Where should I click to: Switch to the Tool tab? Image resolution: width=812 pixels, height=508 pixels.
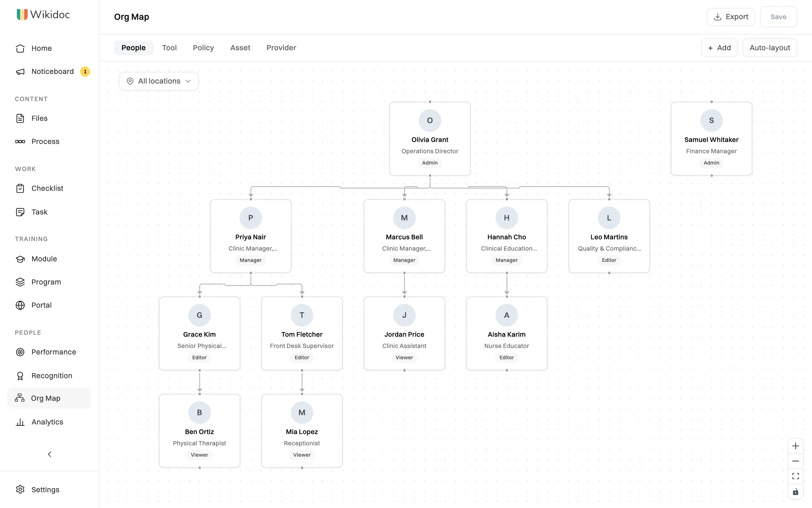169,48
